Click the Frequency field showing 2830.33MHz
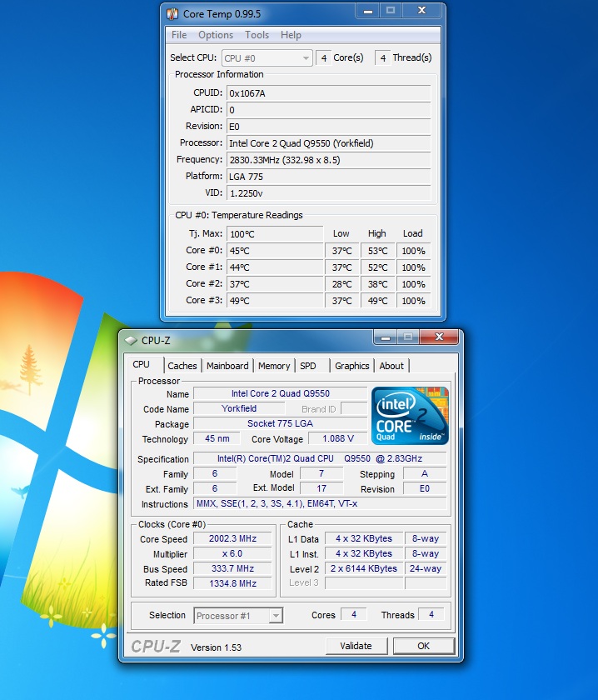 (328, 160)
